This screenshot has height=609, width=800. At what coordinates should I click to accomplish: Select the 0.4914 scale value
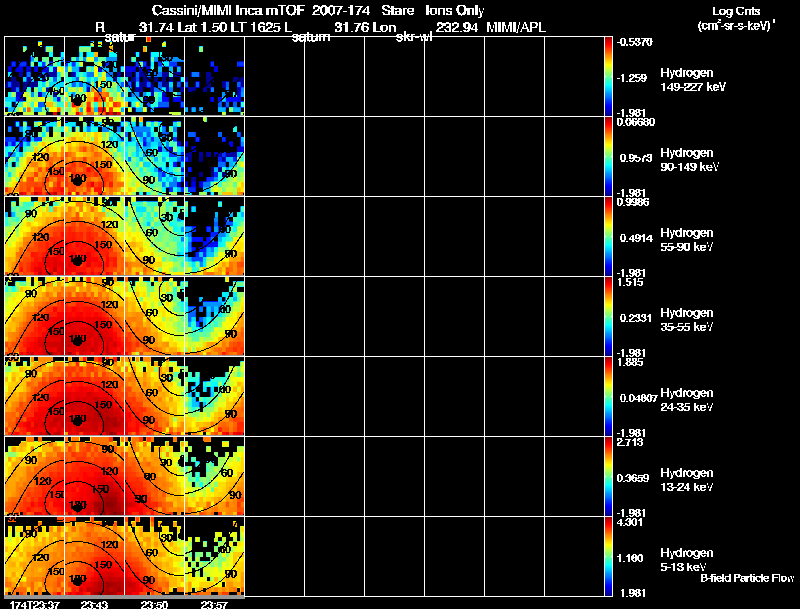636,238
